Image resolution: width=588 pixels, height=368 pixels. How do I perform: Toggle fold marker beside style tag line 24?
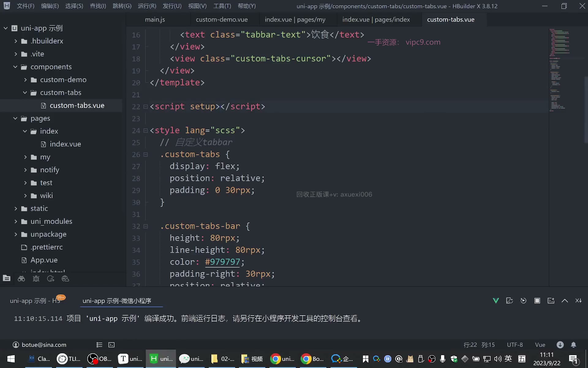click(x=146, y=131)
